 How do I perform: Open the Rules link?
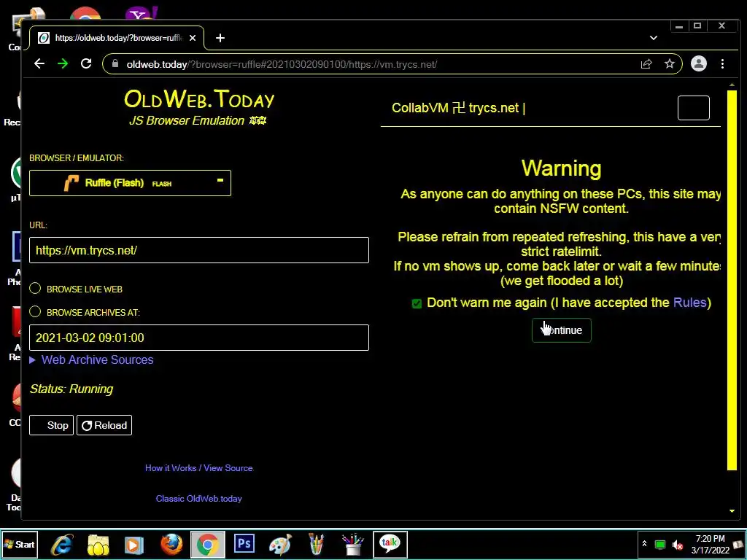click(x=689, y=303)
